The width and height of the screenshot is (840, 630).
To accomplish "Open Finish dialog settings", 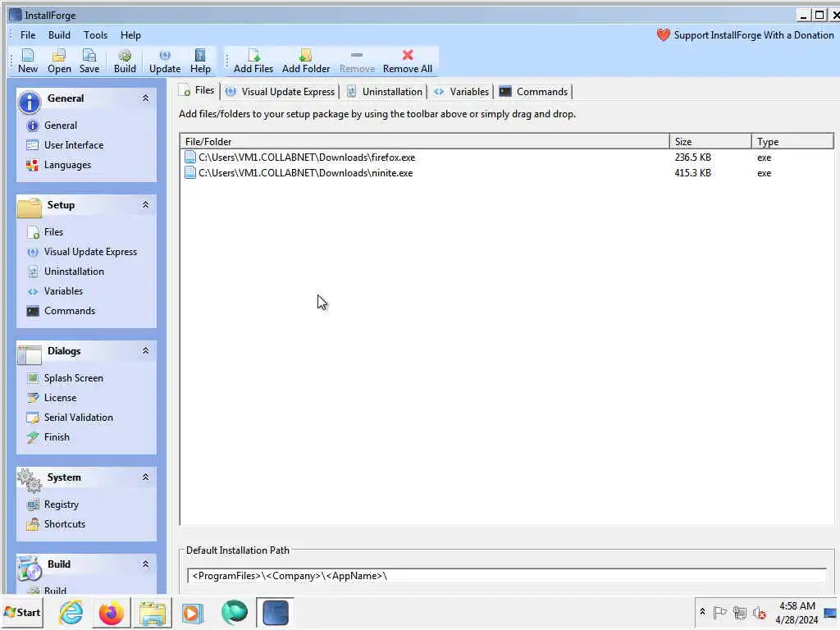I will (57, 438).
